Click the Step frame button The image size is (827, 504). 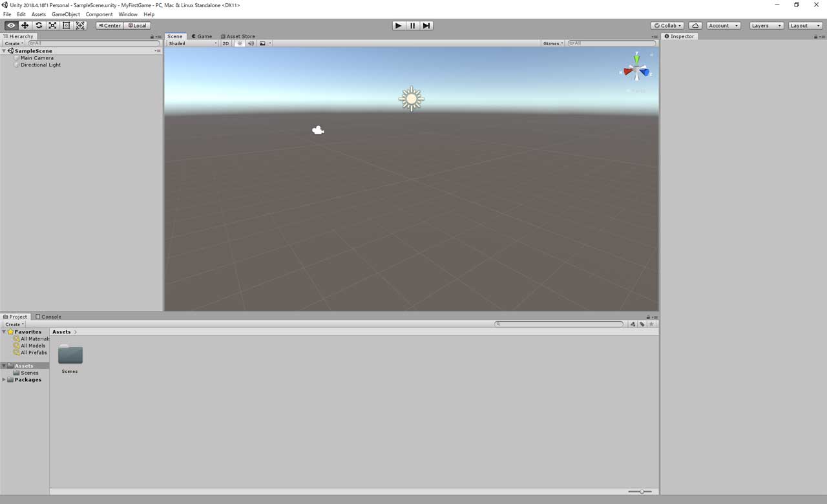point(426,26)
